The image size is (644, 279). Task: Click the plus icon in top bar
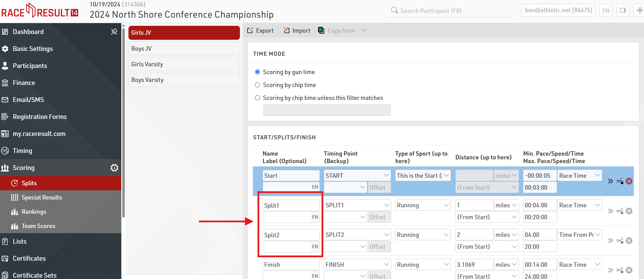[639, 10]
